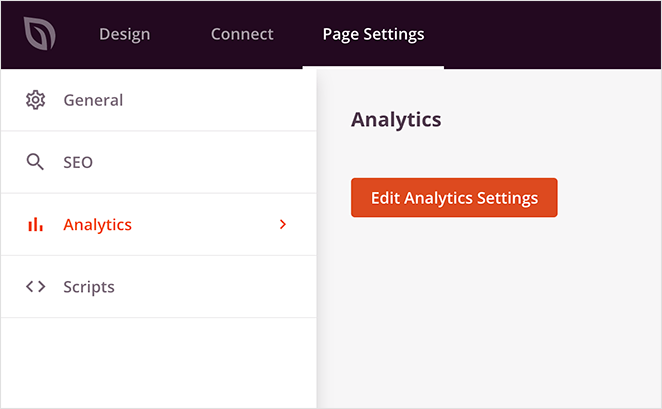
Task: Expand the Analytics row chevron arrow
Action: click(x=283, y=225)
